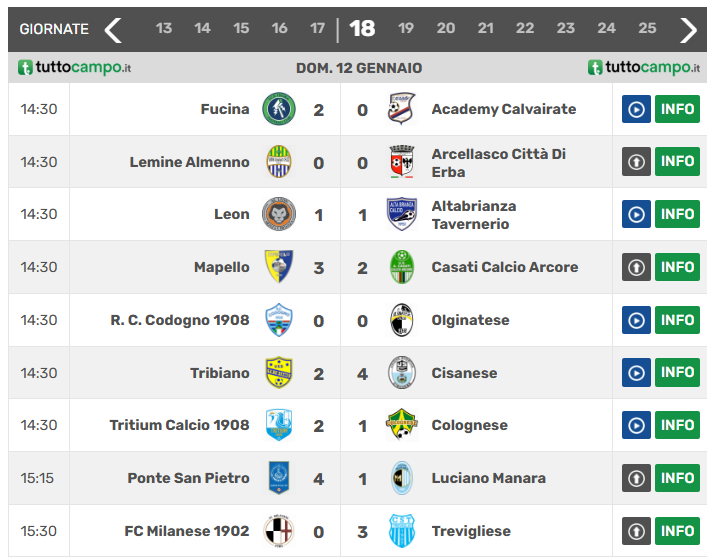Switch to matchday 25
This screenshot has height=557, width=707.
click(647, 29)
